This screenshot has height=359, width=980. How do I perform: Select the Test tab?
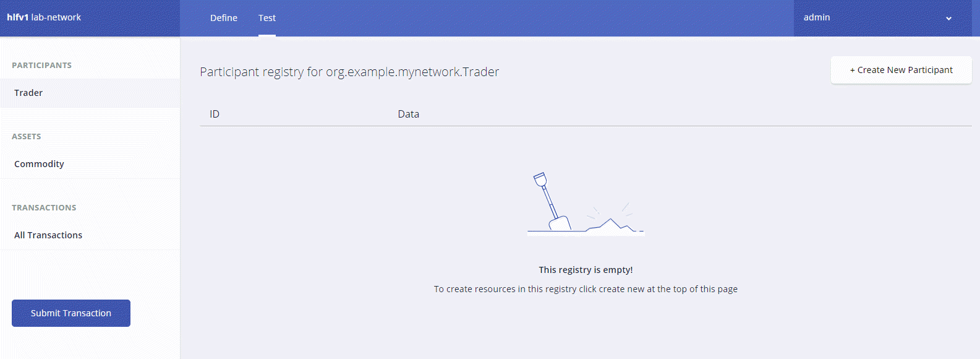(267, 18)
